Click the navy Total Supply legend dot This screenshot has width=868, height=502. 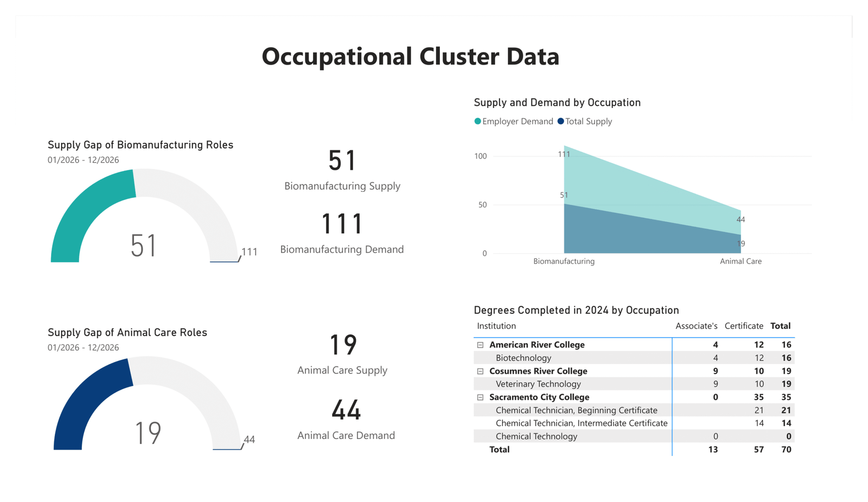560,122
